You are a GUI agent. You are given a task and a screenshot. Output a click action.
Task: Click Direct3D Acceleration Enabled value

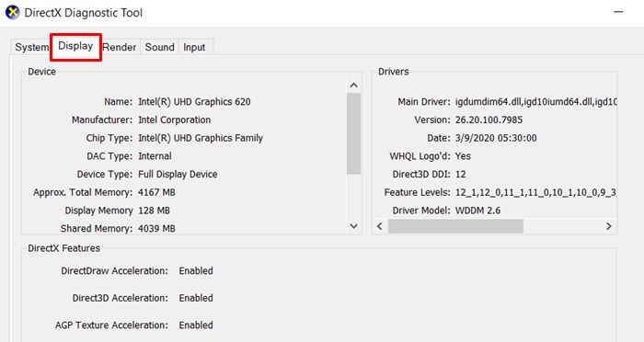196,298
